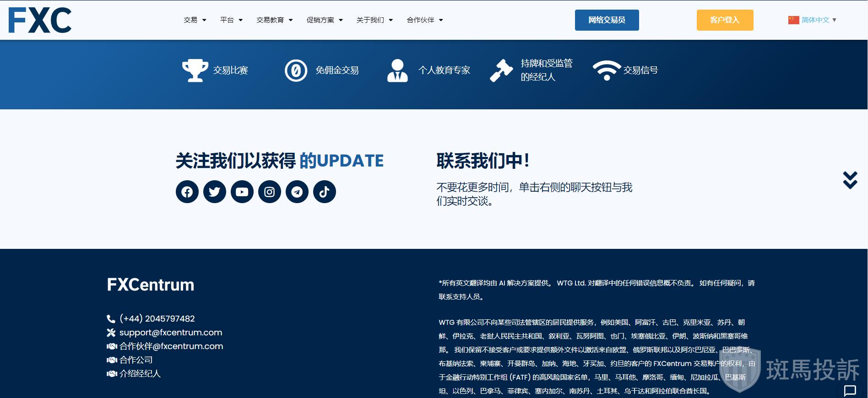Open the 交易信号 feature link
Image resolution: width=868 pixels, height=398 pixels.
click(640, 70)
